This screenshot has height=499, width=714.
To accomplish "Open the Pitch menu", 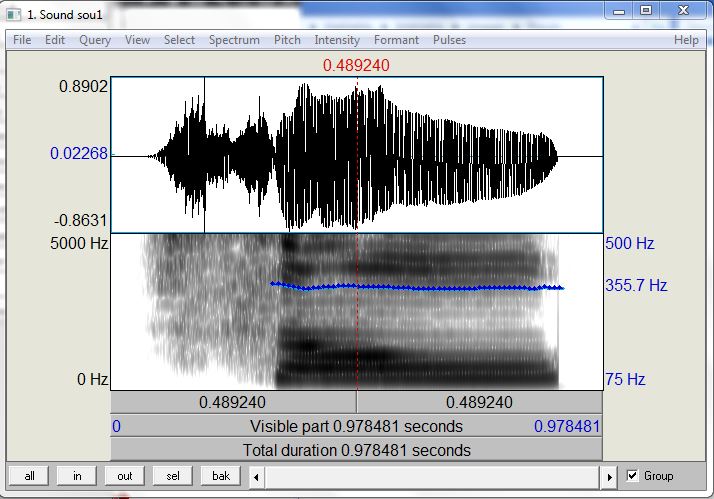I will point(287,40).
